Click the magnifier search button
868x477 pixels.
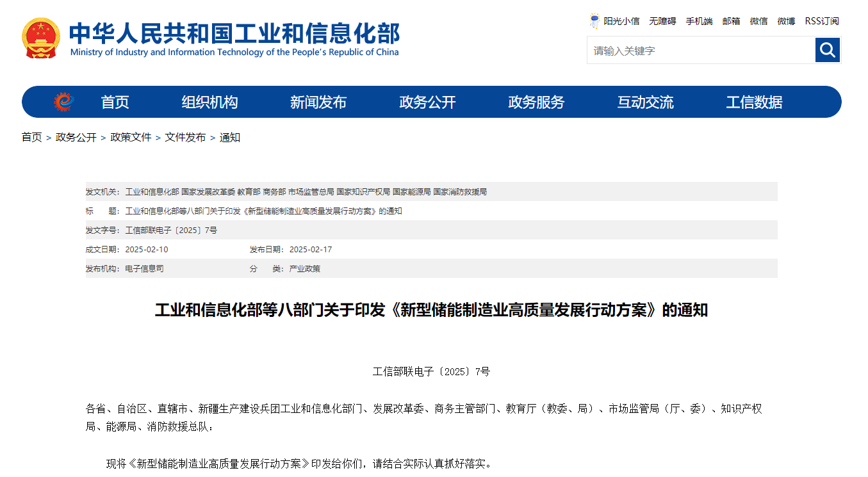tap(827, 50)
